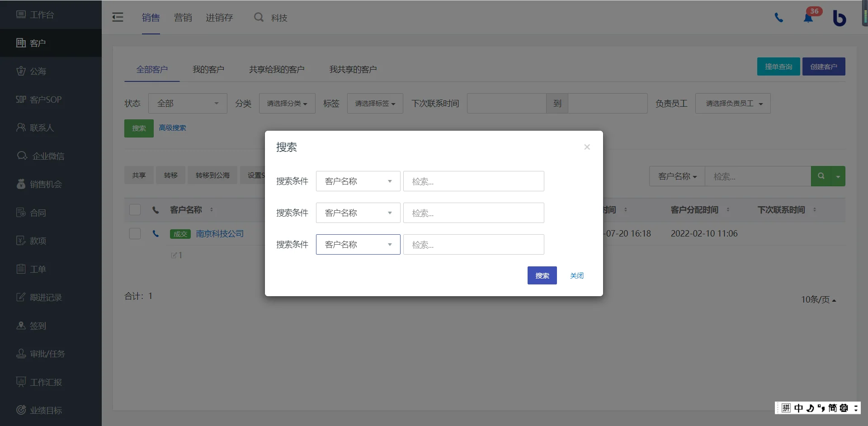Focus third 检索 input in dialog
This screenshot has height=426, width=868.
tap(473, 245)
